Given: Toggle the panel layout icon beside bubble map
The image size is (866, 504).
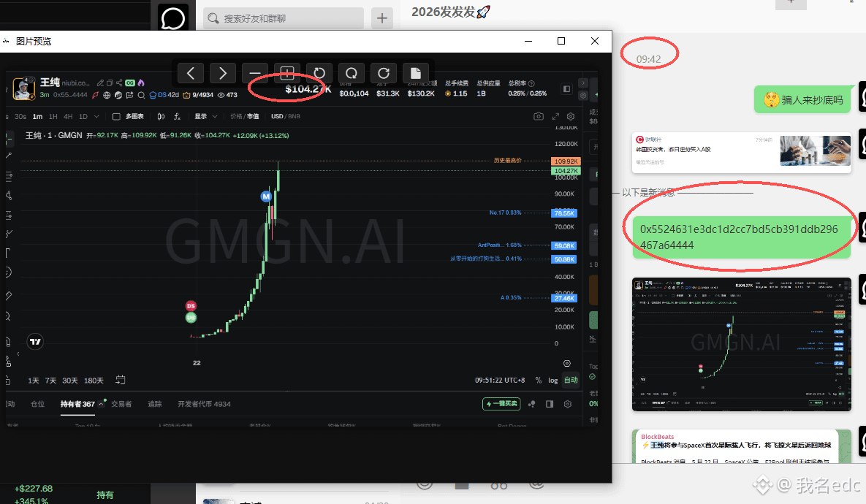Looking at the screenshot, I should 550,404.
